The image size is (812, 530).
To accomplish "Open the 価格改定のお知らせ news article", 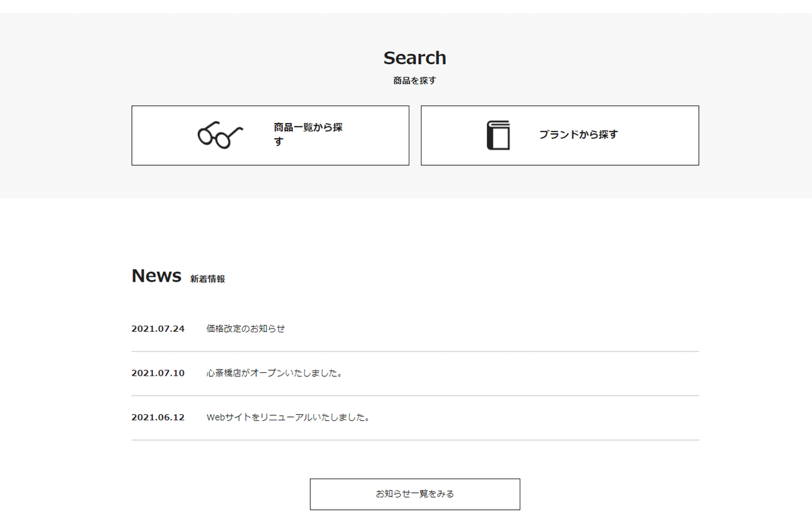I will coord(246,328).
